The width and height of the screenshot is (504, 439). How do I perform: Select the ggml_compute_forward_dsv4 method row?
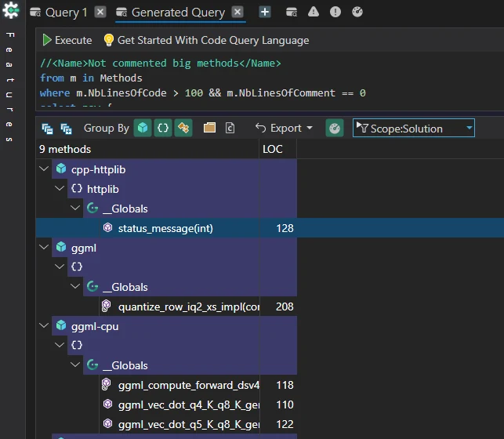coord(198,385)
